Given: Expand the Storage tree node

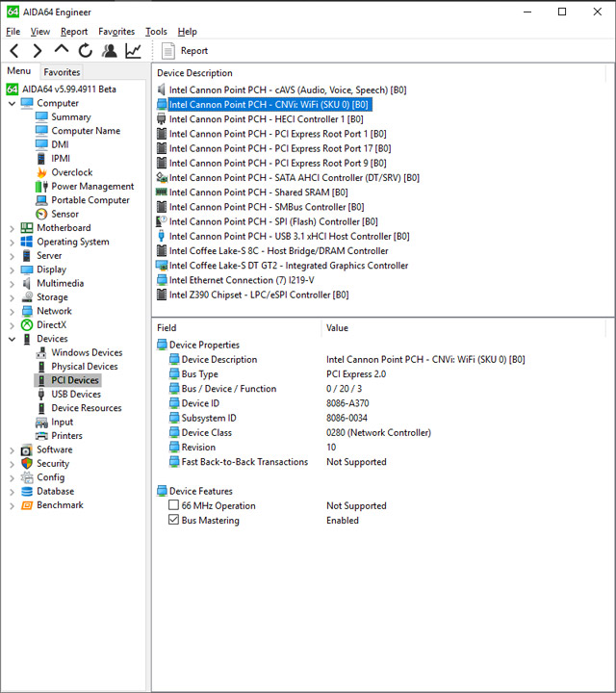Looking at the screenshot, I should tap(12, 297).
